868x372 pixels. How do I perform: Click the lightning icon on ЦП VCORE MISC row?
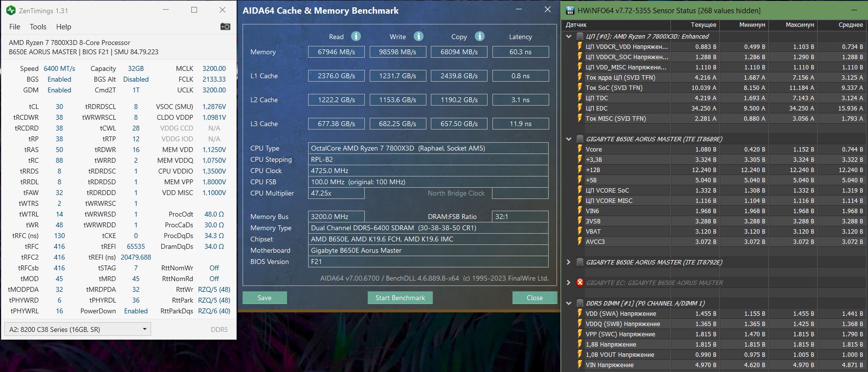[x=580, y=200]
